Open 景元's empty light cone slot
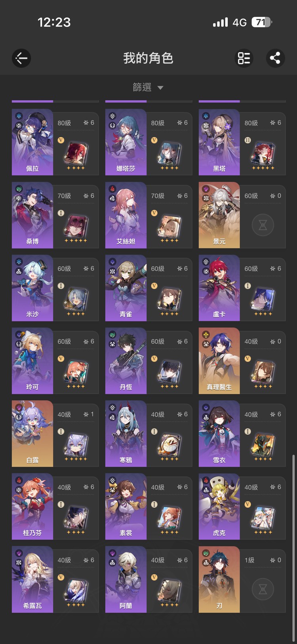The width and height of the screenshot is (297, 644). point(263,225)
